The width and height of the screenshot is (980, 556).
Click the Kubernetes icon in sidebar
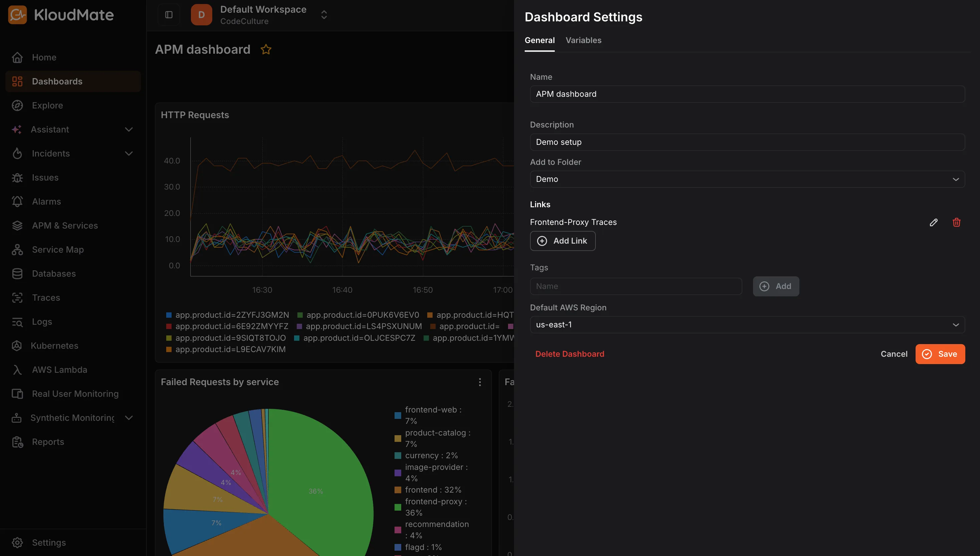pos(17,346)
